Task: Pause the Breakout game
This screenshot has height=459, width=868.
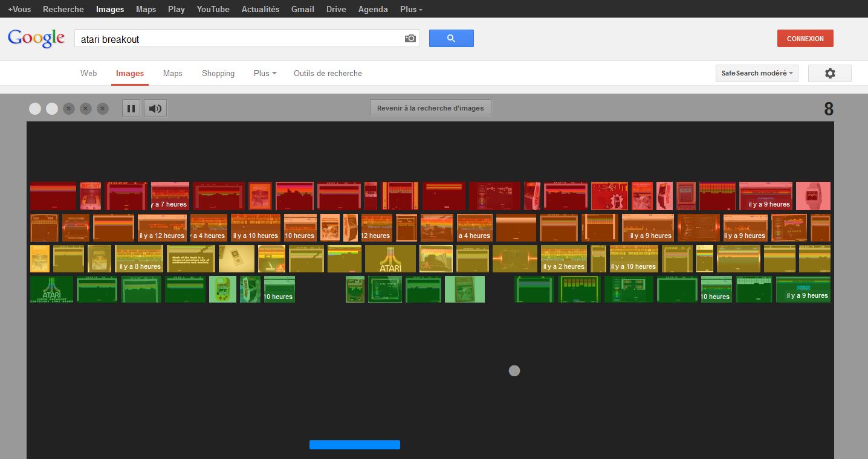Action: [x=131, y=109]
